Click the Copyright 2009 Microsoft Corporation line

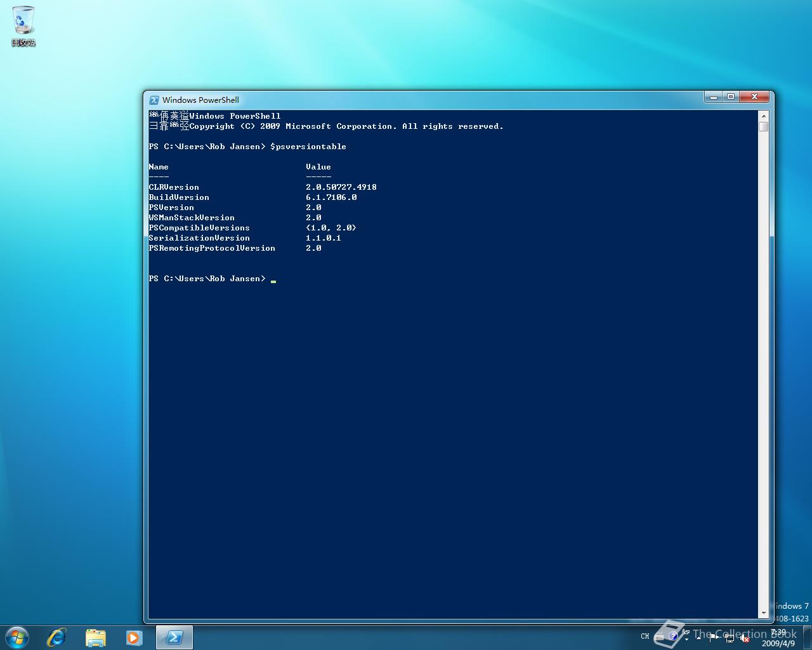point(346,126)
